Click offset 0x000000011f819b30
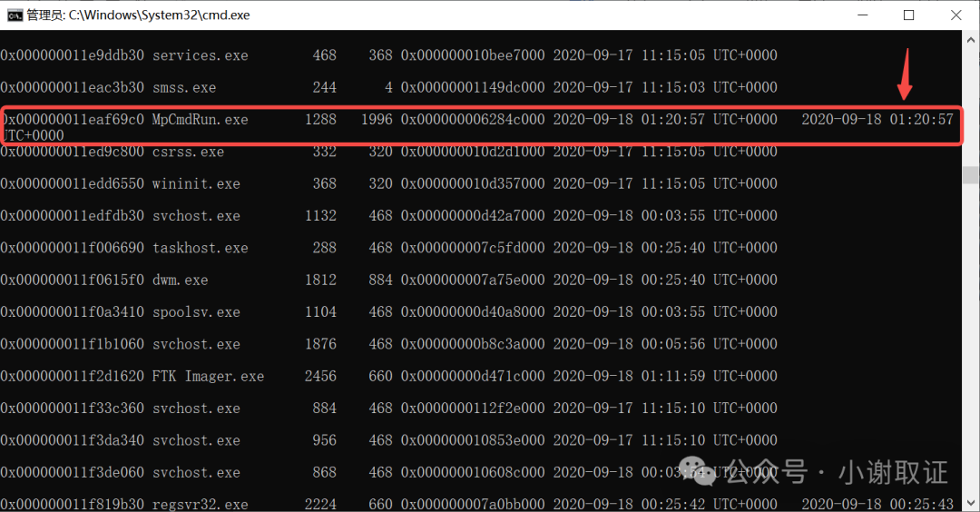 click(72, 504)
